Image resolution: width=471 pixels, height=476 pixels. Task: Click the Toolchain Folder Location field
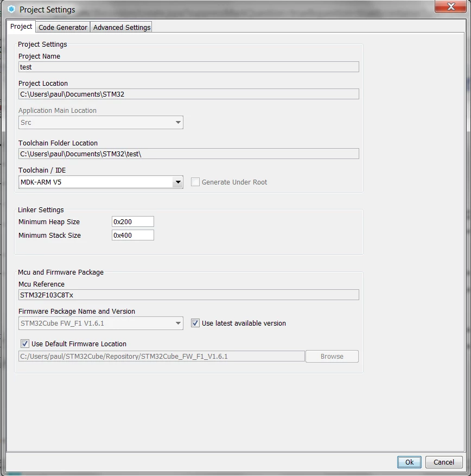click(x=188, y=154)
